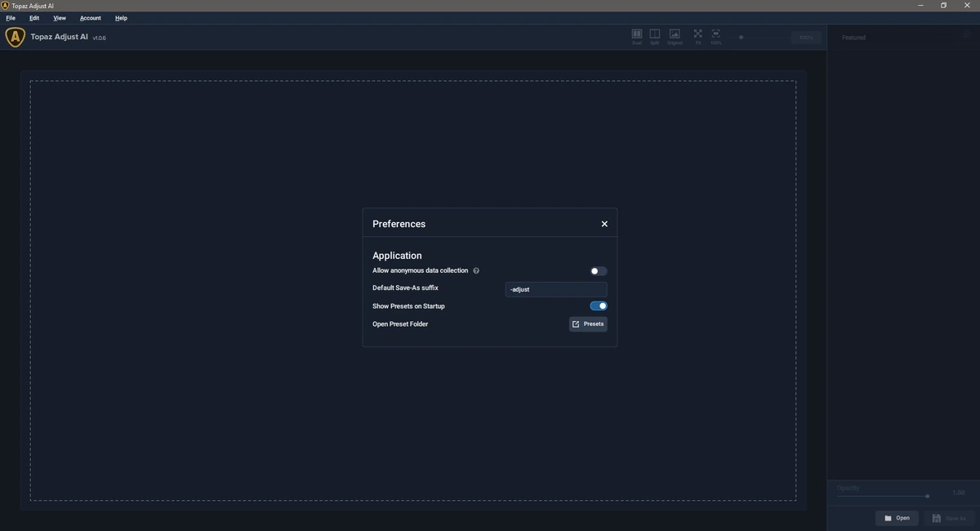The width and height of the screenshot is (980, 531).
Task: Show anonymous data collection help icon
Action: pyautogui.click(x=476, y=270)
